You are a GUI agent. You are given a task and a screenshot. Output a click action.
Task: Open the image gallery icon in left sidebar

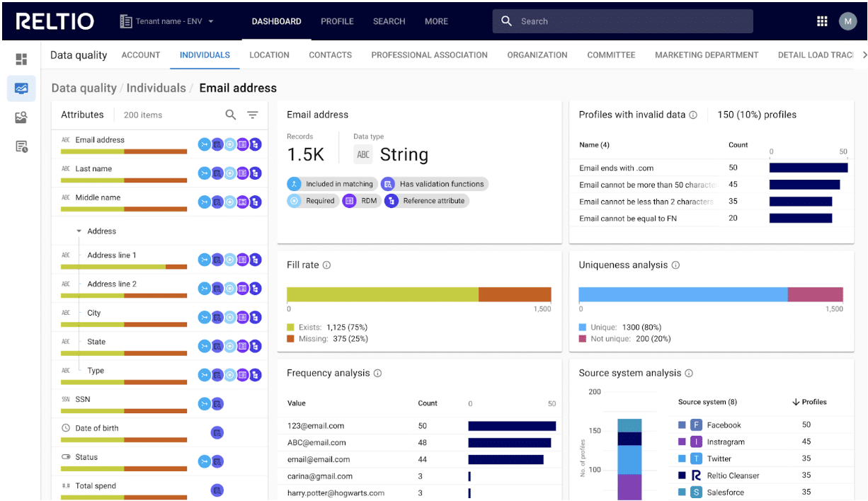pos(21,117)
